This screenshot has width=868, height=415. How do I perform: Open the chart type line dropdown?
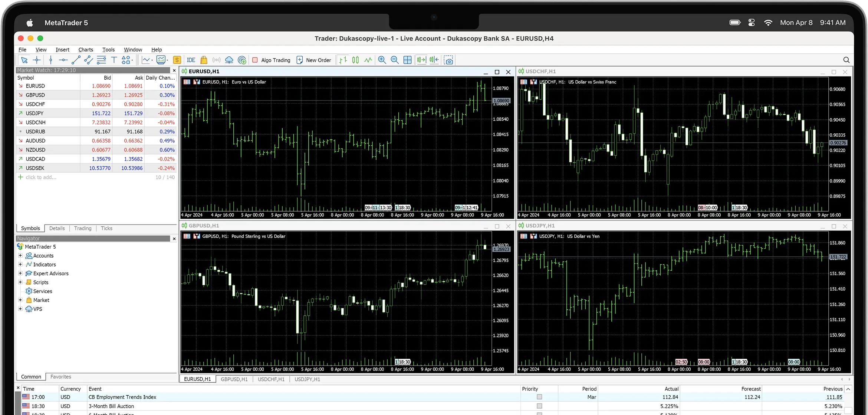[x=152, y=60]
